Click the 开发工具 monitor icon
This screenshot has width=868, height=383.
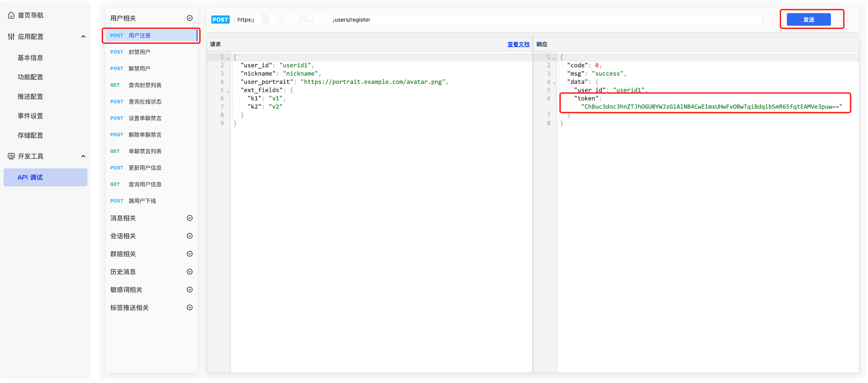tap(11, 156)
